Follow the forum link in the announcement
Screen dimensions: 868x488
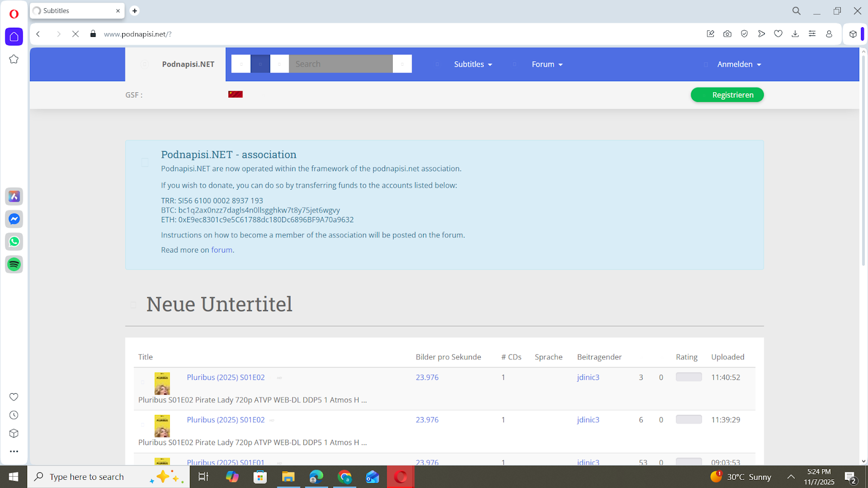pos(221,250)
